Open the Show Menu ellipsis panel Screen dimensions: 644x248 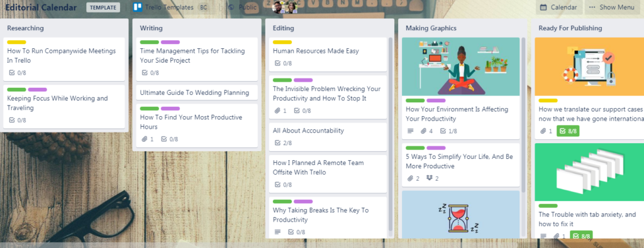click(x=611, y=8)
